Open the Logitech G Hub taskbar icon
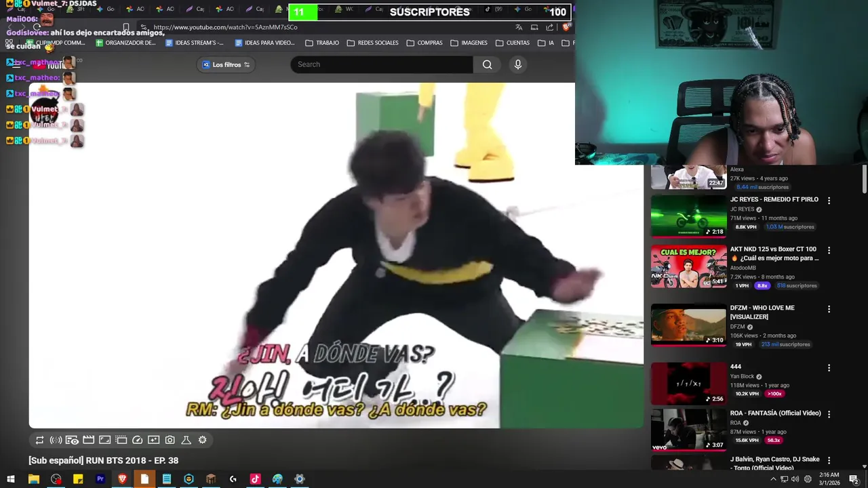This screenshot has width=868, height=488. (233, 479)
